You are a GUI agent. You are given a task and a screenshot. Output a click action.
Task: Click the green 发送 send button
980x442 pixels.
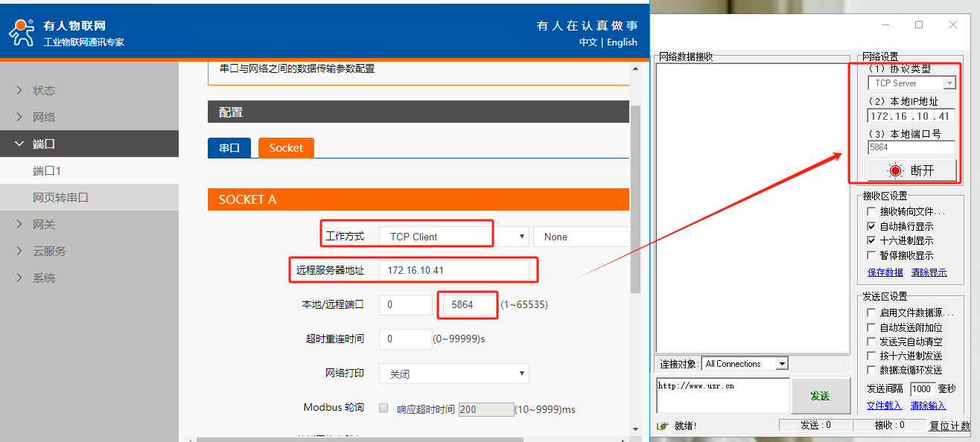point(820,396)
